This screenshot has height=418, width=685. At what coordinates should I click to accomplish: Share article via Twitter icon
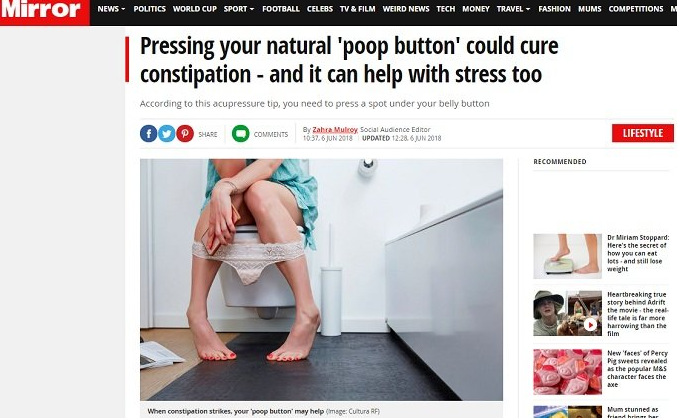(166, 134)
